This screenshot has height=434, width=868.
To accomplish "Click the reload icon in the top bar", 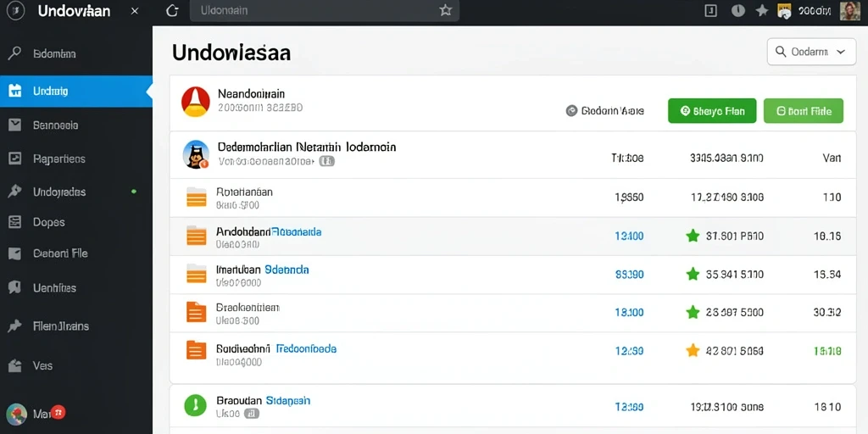I will (173, 11).
